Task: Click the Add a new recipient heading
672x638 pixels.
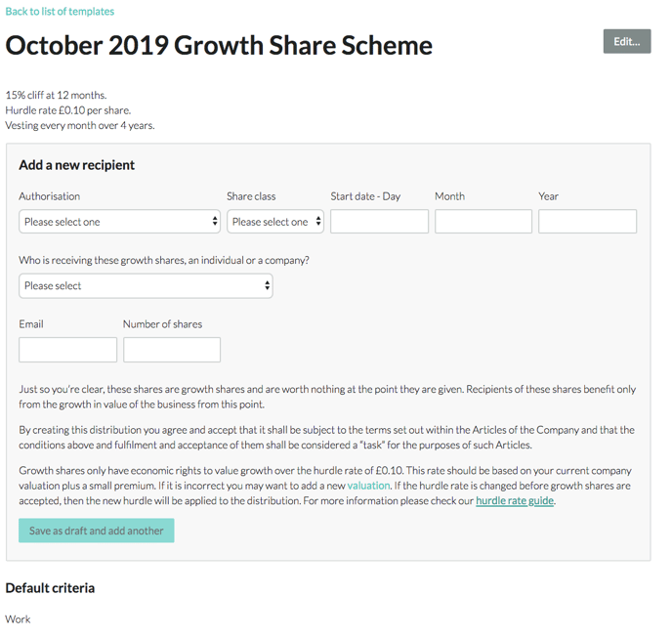Action: (x=77, y=165)
